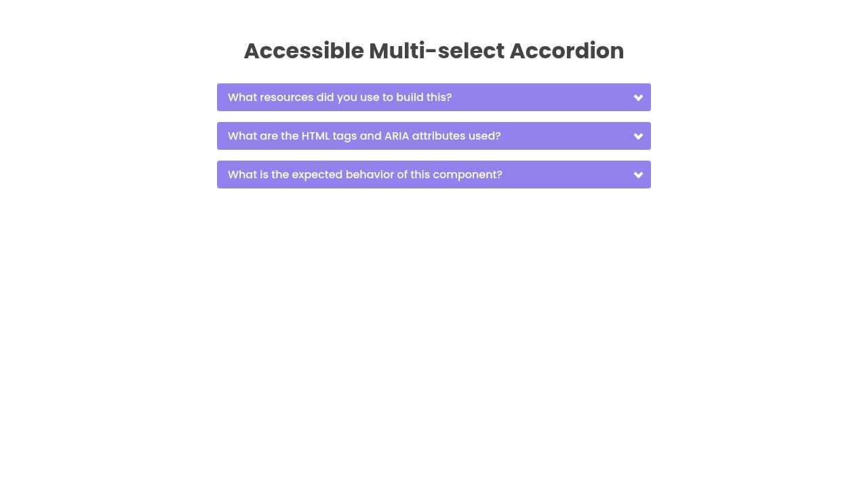Select the question about expected behavior
This screenshot has height=488, width=868.
[366, 174]
